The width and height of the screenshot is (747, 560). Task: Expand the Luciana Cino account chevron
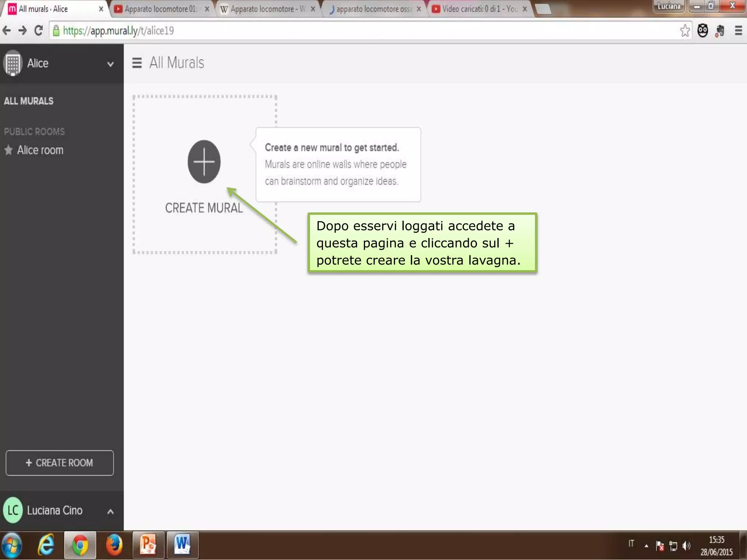[x=110, y=511]
